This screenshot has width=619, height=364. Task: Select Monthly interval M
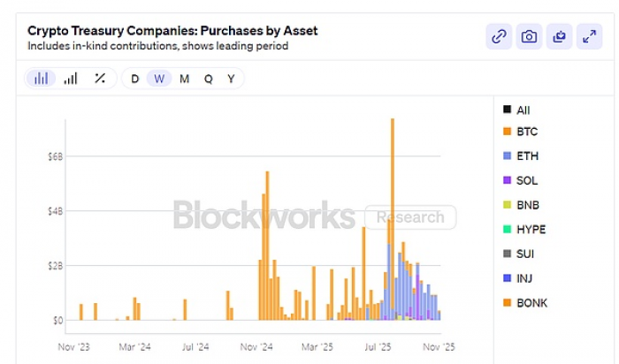(x=184, y=79)
